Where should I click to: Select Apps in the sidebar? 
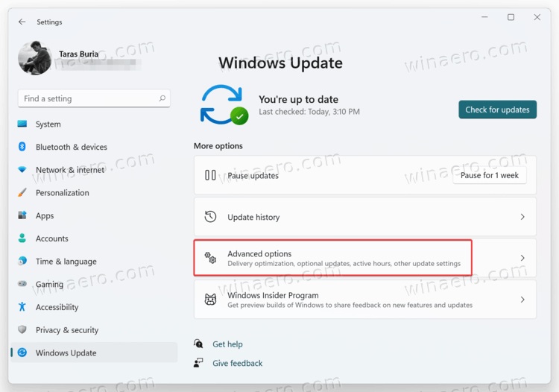point(45,215)
